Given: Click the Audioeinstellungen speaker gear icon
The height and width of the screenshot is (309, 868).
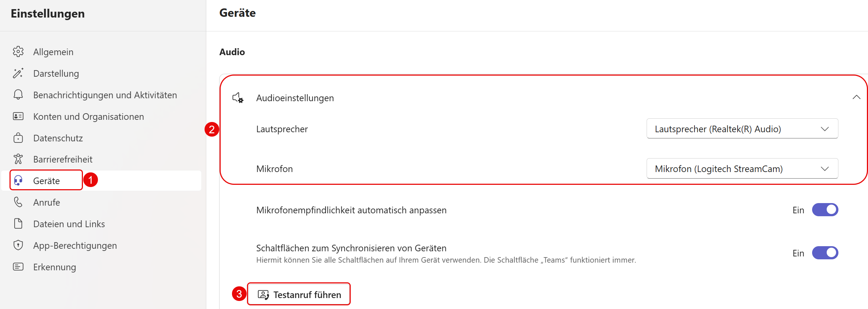Looking at the screenshot, I should coord(238,98).
